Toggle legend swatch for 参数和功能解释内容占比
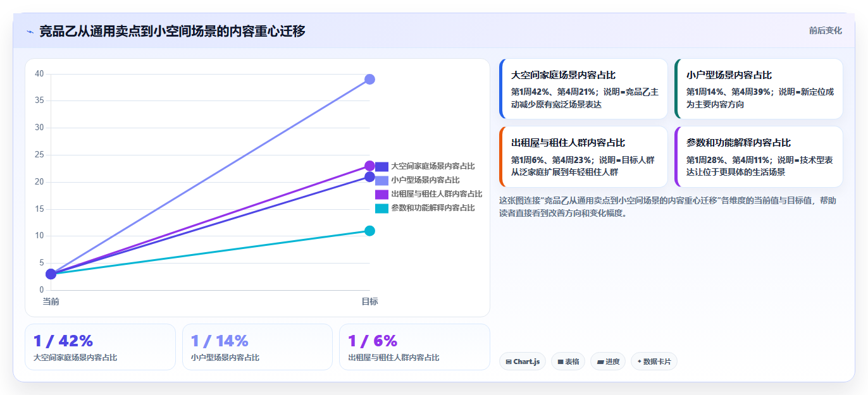This screenshot has height=395, width=868. click(x=381, y=208)
